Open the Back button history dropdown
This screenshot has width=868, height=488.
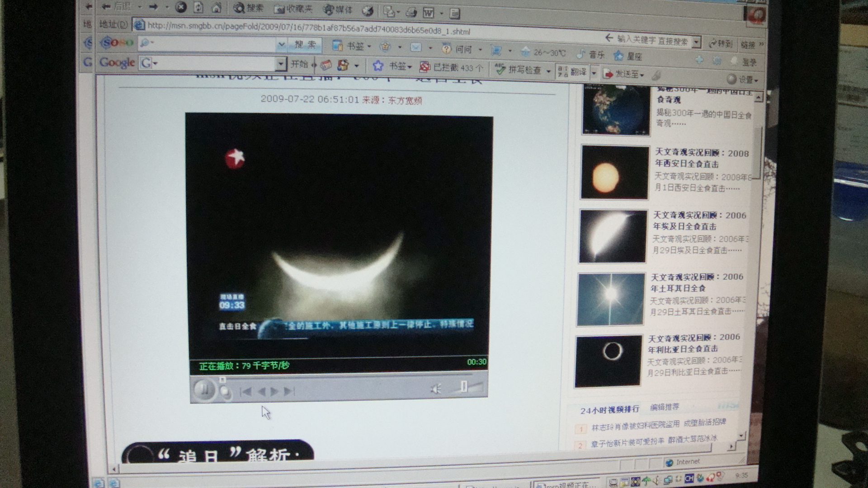click(140, 7)
